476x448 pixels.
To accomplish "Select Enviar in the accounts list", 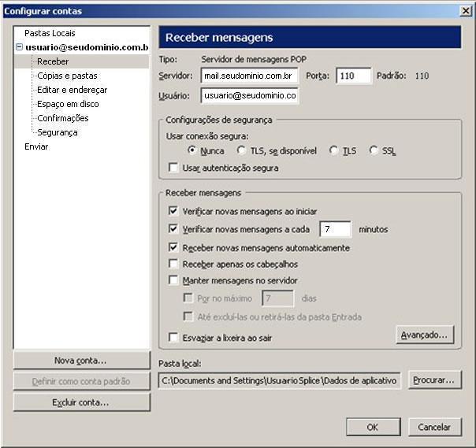I will coord(36,146).
